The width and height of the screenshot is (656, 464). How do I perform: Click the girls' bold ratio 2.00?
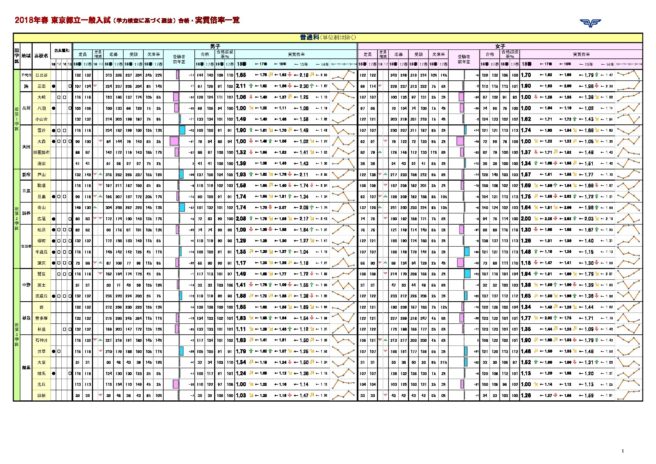click(x=526, y=218)
